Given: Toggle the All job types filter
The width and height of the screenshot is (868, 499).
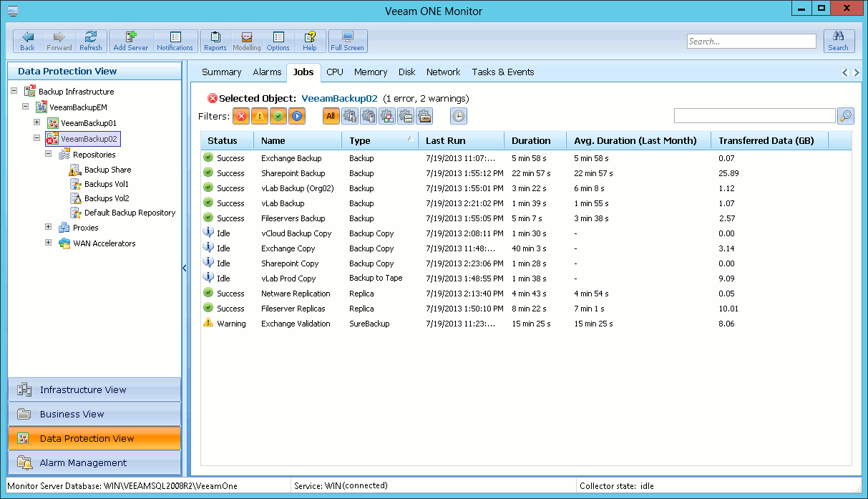Looking at the screenshot, I should pyautogui.click(x=331, y=116).
